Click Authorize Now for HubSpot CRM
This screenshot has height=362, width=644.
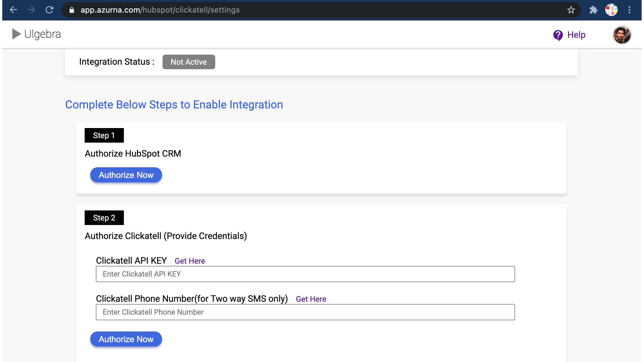tap(126, 175)
